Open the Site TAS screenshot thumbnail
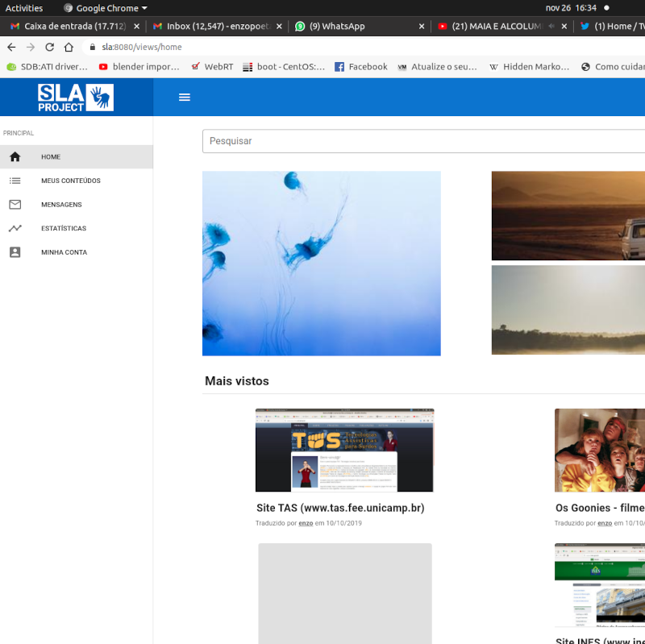 (x=344, y=450)
